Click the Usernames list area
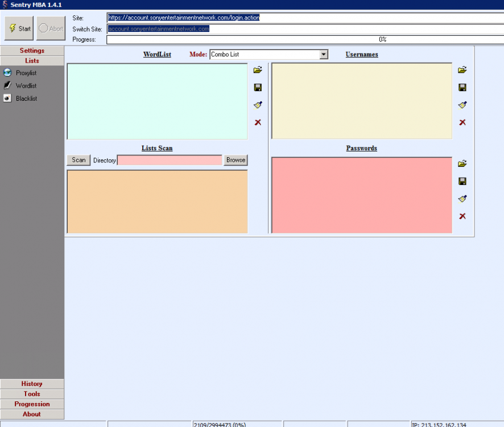The width and height of the screenshot is (504, 427). point(362,101)
